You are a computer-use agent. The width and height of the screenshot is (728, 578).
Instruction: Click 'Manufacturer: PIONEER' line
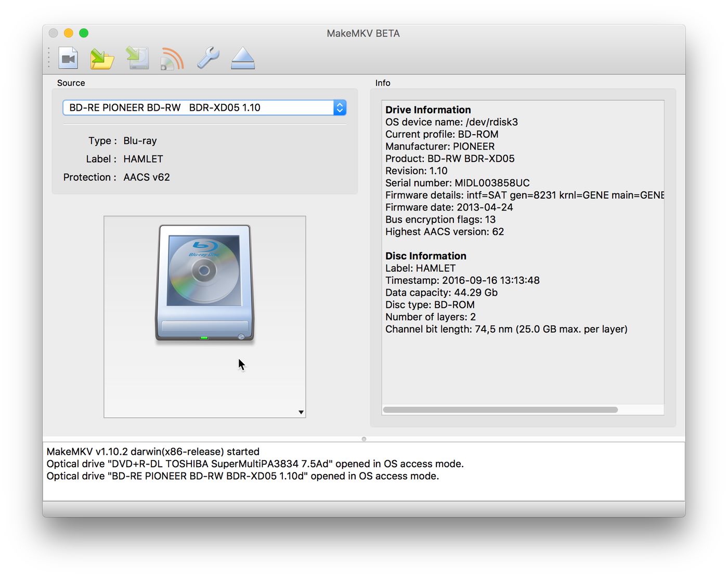(440, 147)
